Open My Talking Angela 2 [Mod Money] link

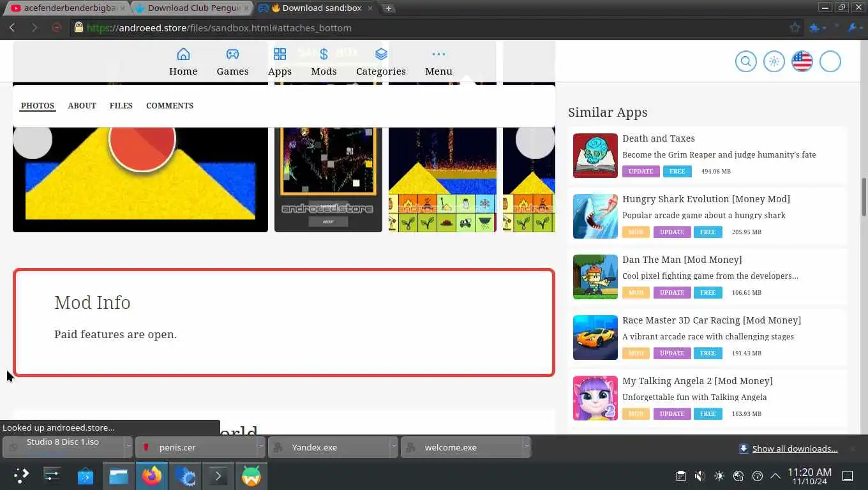697,381
